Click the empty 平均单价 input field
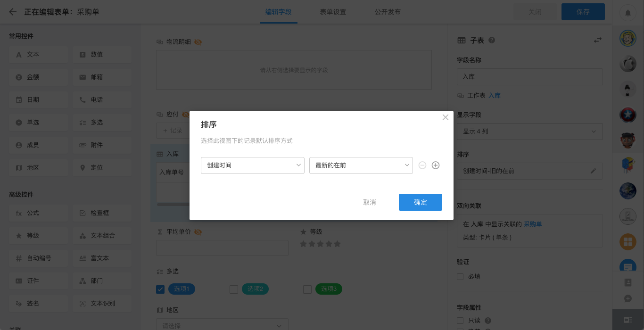The image size is (644, 330). point(222,248)
